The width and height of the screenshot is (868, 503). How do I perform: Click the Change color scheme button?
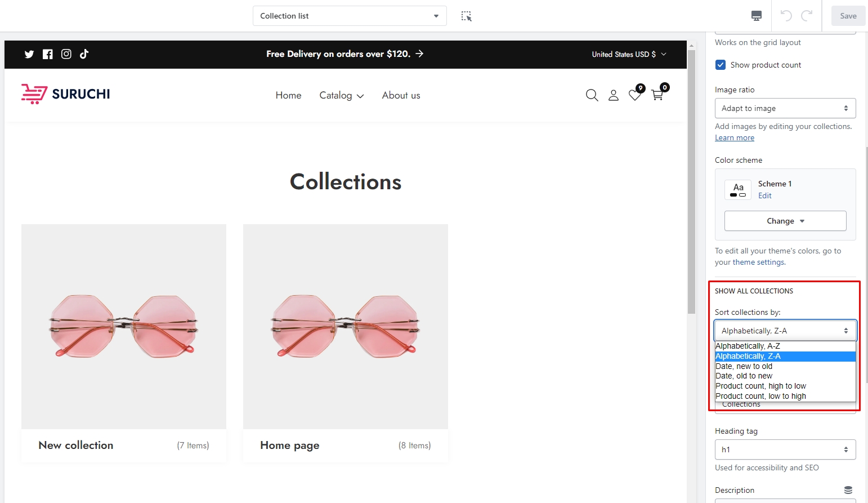pyautogui.click(x=785, y=221)
